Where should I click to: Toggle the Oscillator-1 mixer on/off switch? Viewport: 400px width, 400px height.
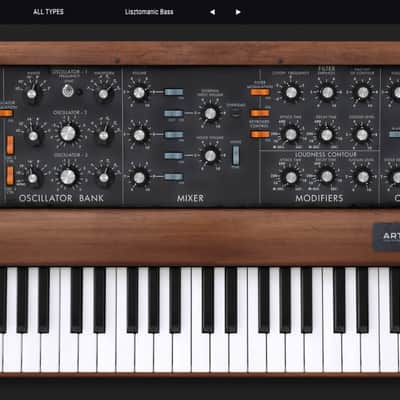click(174, 92)
